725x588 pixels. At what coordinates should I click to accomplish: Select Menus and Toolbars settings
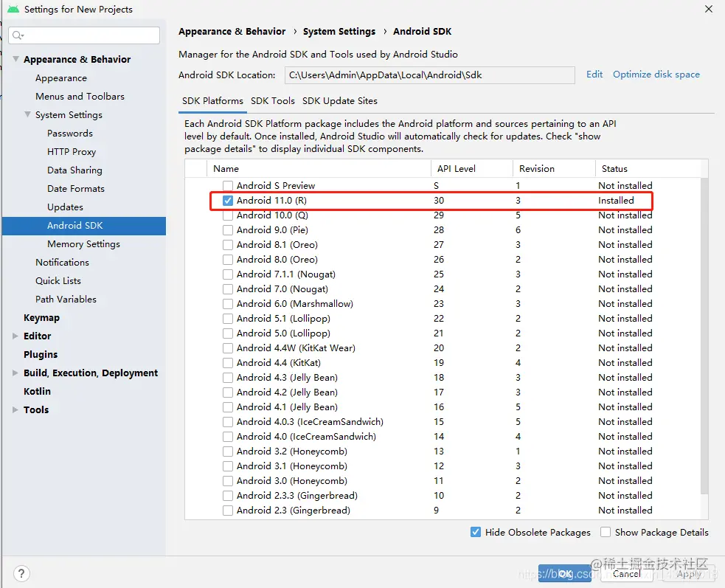tap(80, 96)
